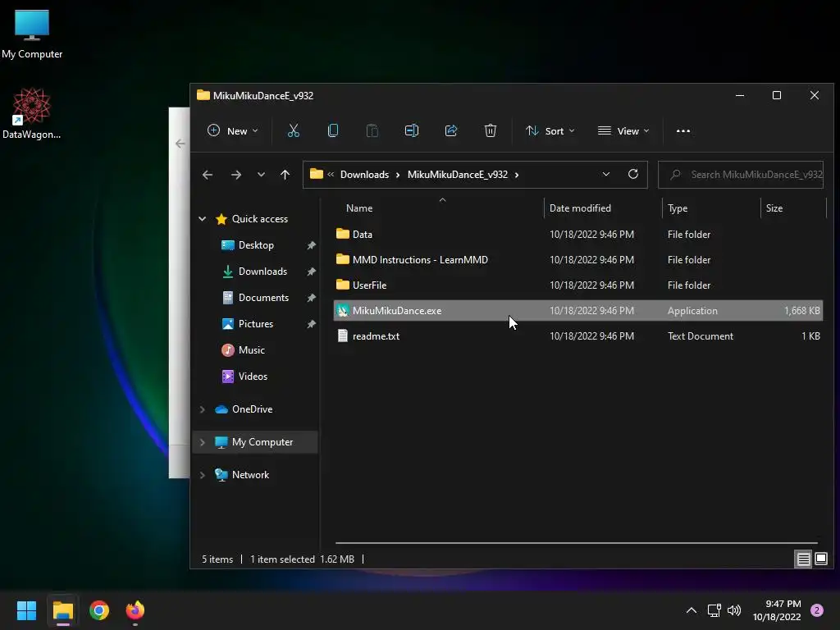The width and height of the screenshot is (840, 630).
Task: Expand the My Computer tree node
Action: pyautogui.click(x=203, y=442)
